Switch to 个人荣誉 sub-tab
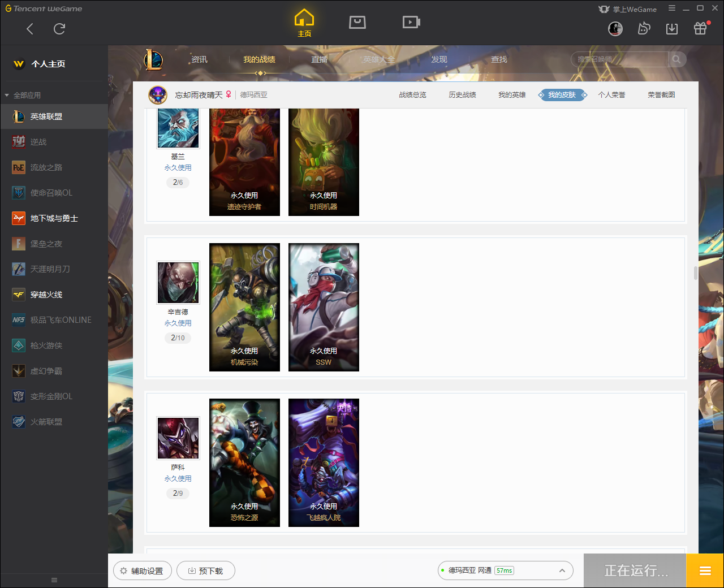 click(611, 95)
